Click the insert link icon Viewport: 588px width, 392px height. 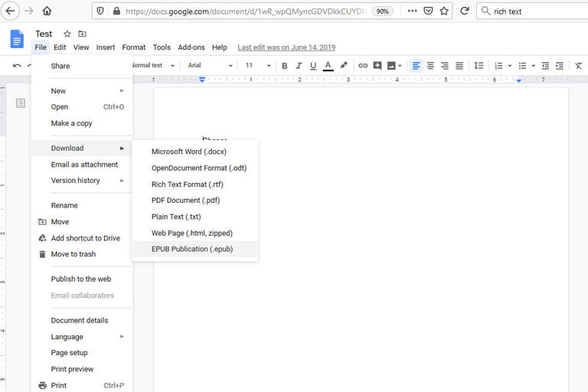pos(363,66)
